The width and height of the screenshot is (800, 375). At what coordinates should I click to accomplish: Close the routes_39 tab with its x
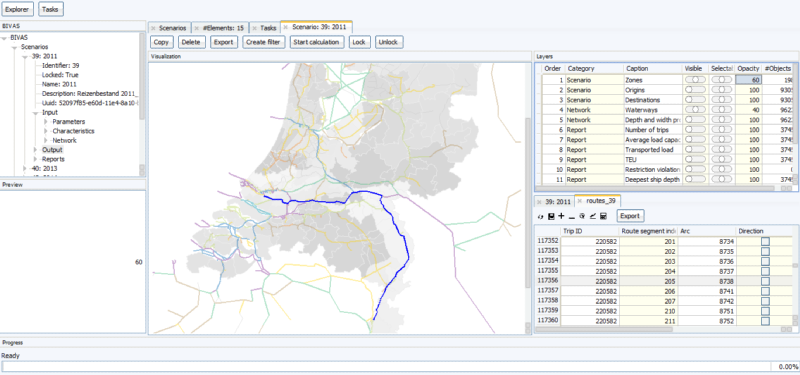[x=579, y=202]
